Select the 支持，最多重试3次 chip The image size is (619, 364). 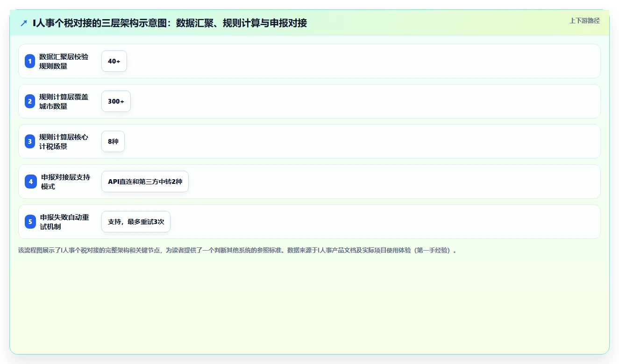136,222
